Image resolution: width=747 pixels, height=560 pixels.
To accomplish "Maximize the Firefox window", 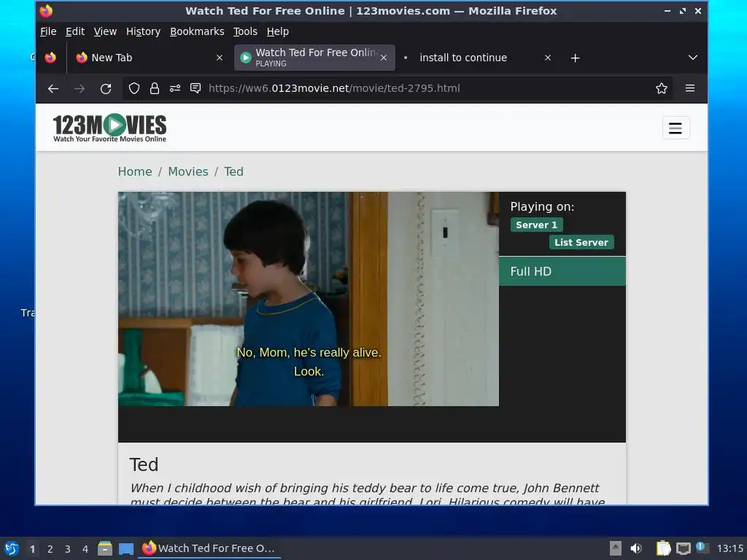I will pyautogui.click(x=683, y=11).
